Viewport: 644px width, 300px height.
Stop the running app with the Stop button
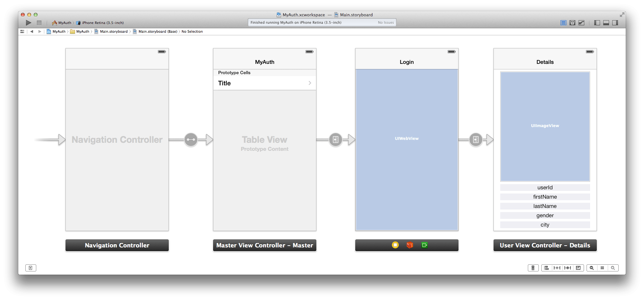pos(39,22)
